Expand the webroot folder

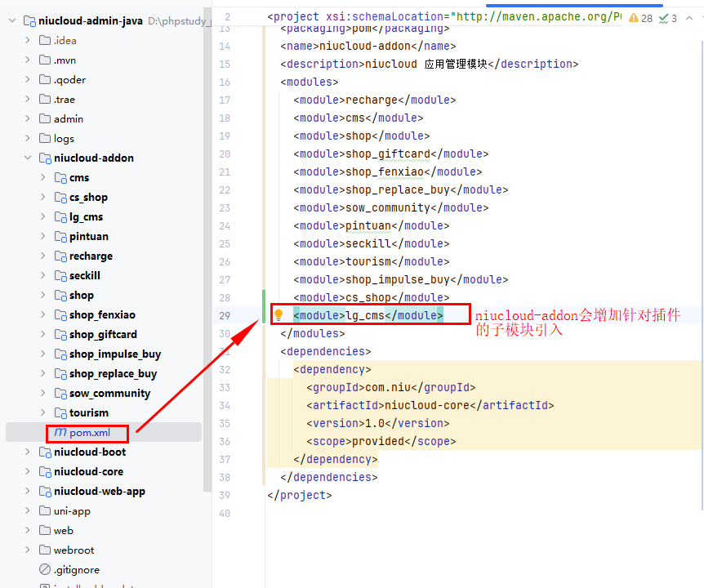28,550
